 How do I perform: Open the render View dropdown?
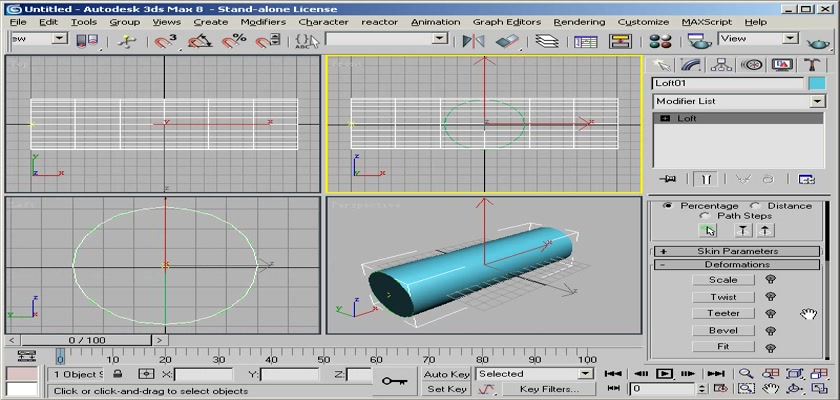(x=790, y=38)
